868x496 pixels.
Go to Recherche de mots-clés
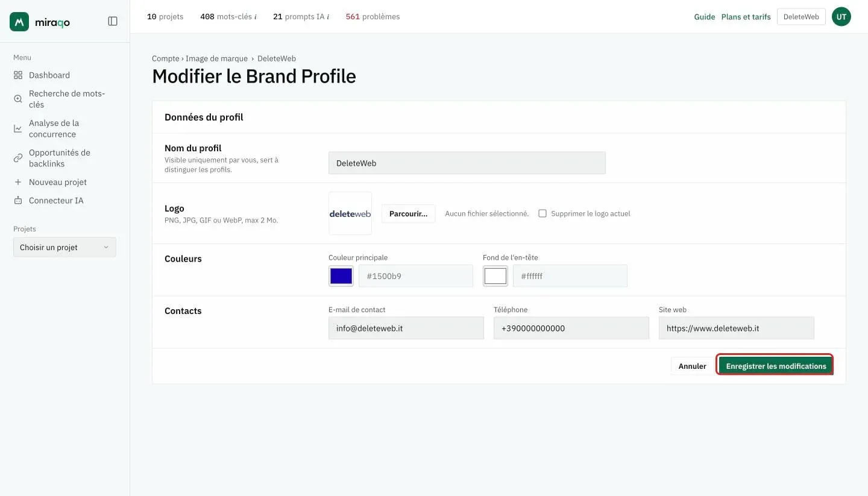tap(67, 99)
